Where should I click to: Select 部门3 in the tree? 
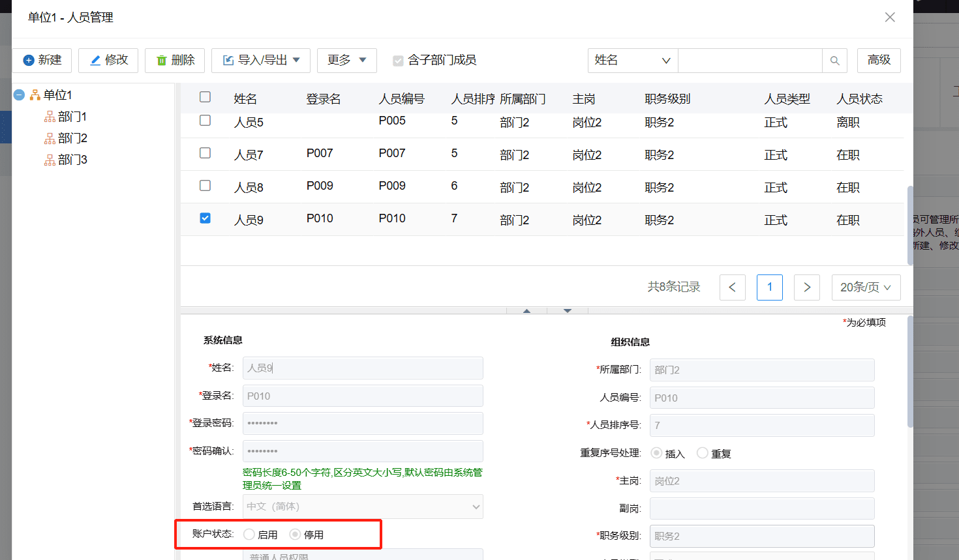[72, 160]
